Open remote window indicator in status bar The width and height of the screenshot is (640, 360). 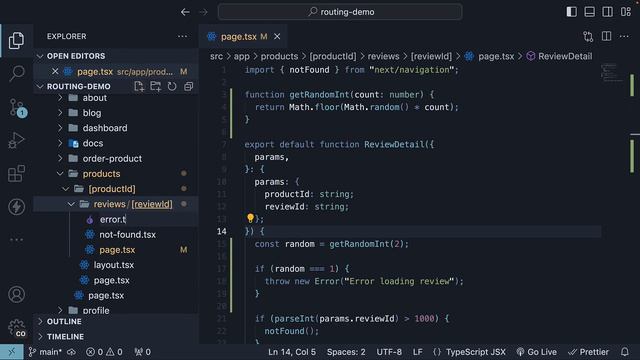pyautogui.click(x=11, y=352)
